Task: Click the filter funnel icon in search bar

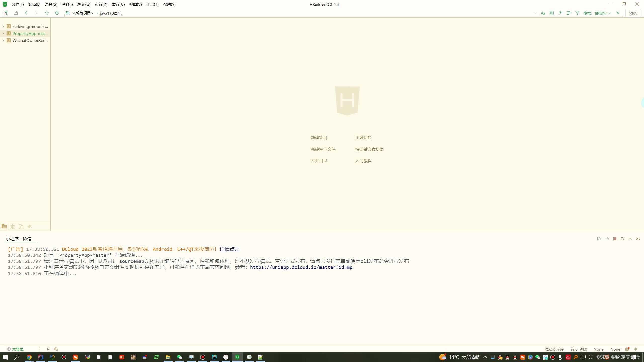Action: (x=577, y=13)
